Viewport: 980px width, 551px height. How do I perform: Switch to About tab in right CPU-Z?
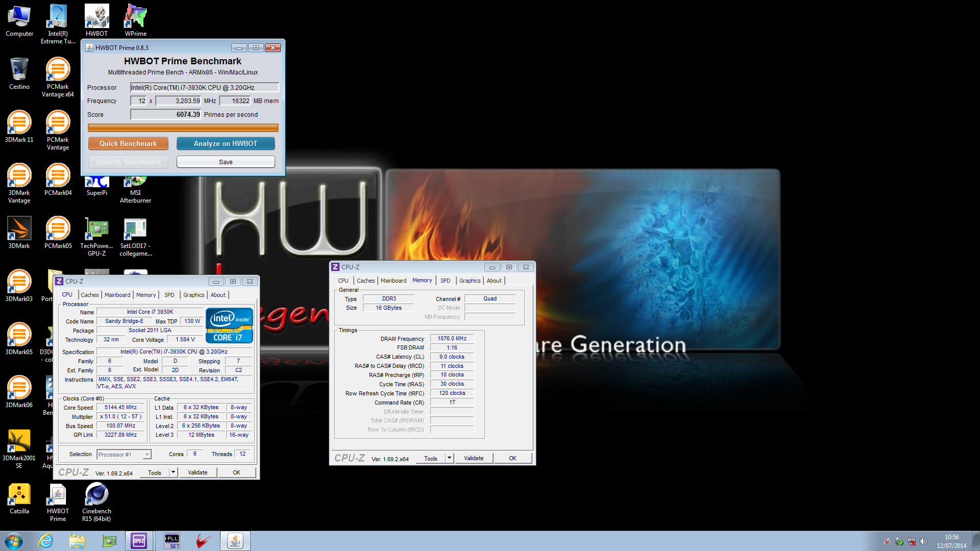coord(494,281)
